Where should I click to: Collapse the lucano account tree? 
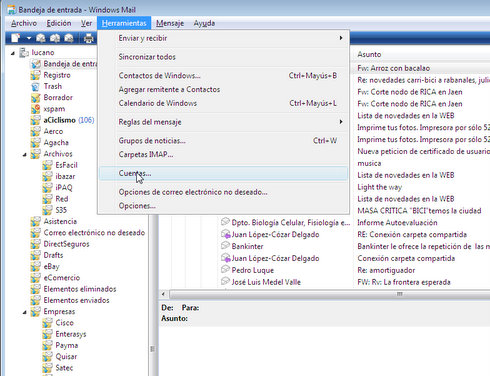(13, 53)
